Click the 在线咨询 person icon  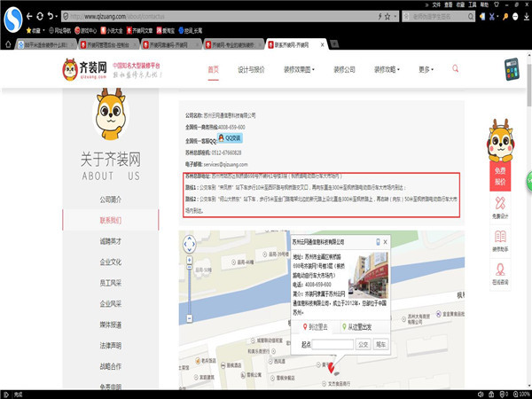tap(500, 270)
